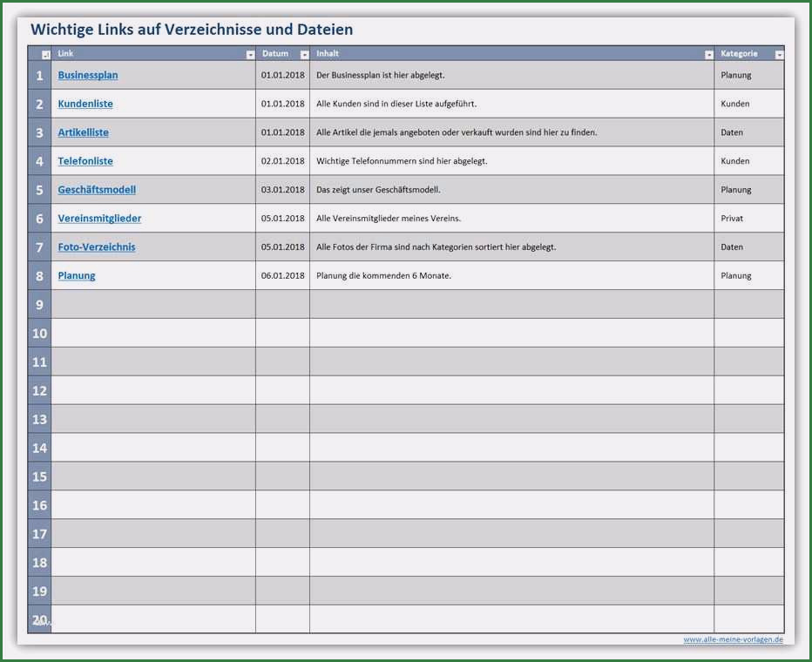The width and height of the screenshot is (812, 662).
Task: Open the Kundenliste link
Action: [x=85, y=104]
